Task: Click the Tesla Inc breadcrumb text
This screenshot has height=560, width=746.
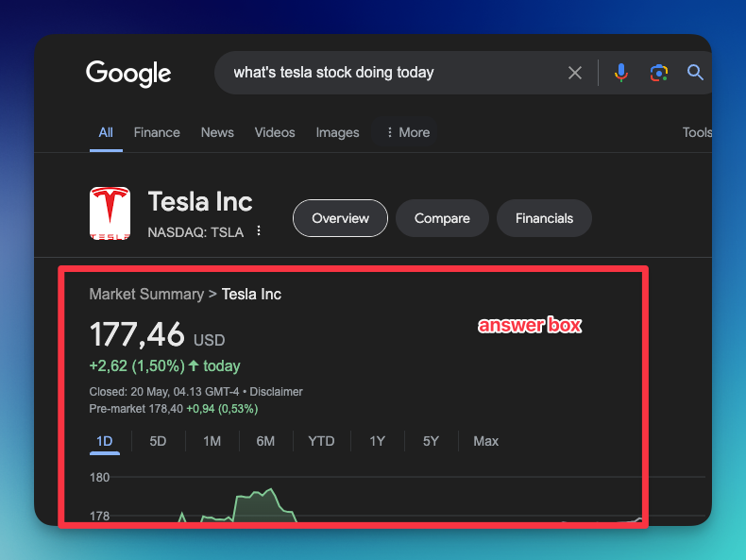Action: [x=251, y=294]
